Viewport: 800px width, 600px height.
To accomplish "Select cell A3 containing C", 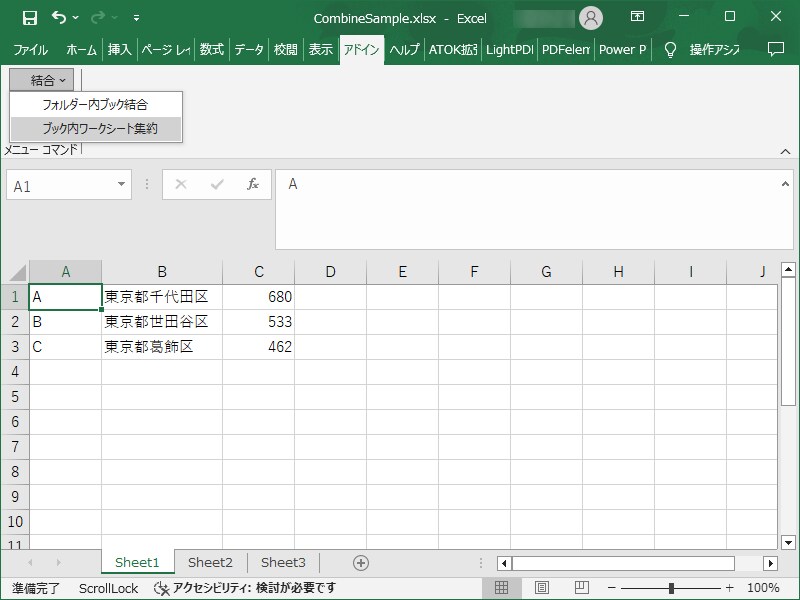I will 65,347.
